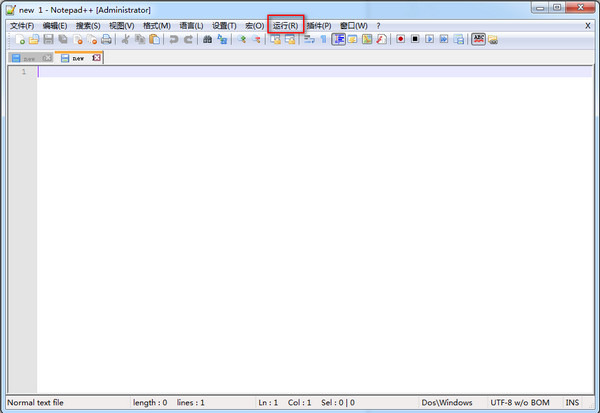Click the Close All documents toolbar icon
This screenshot has width=600, height=413.
92,39
